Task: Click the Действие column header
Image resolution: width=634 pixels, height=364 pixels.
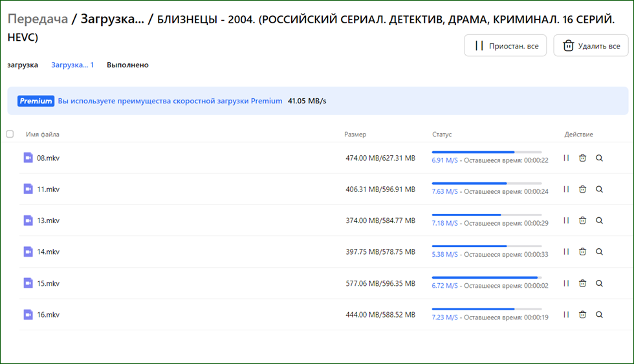Action: point(578,134)
